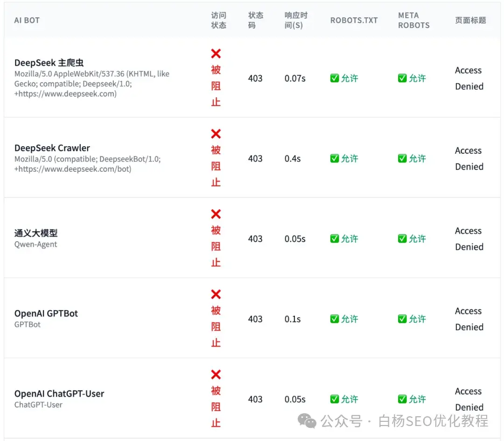Image resolution: width=504 pixels, height=441 pixels.
Task: Click Access Denied title for DeepSeek Crawler
Action: 469,158
